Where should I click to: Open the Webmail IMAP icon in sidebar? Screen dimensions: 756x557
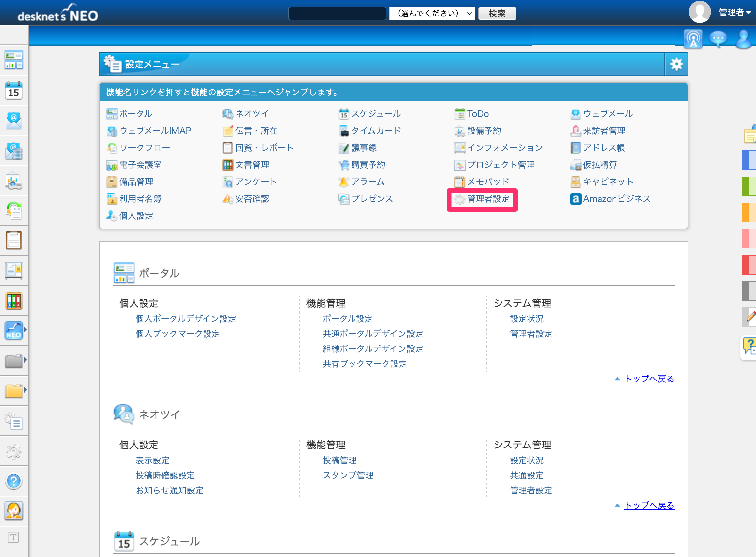14,150
